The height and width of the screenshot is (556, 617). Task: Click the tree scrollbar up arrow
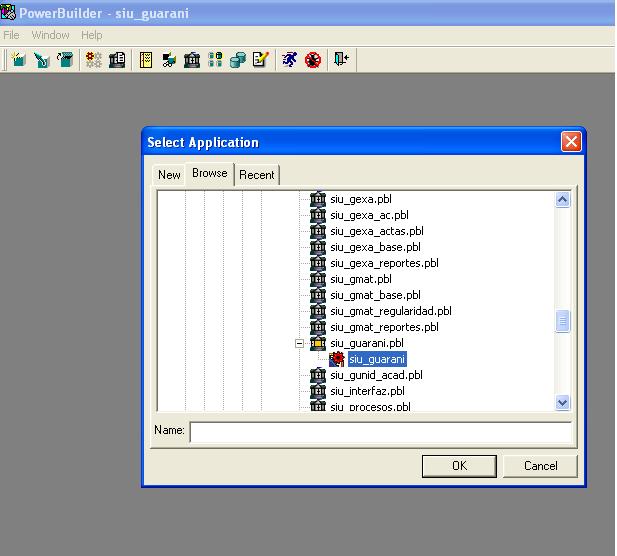[x=562, y=200]
